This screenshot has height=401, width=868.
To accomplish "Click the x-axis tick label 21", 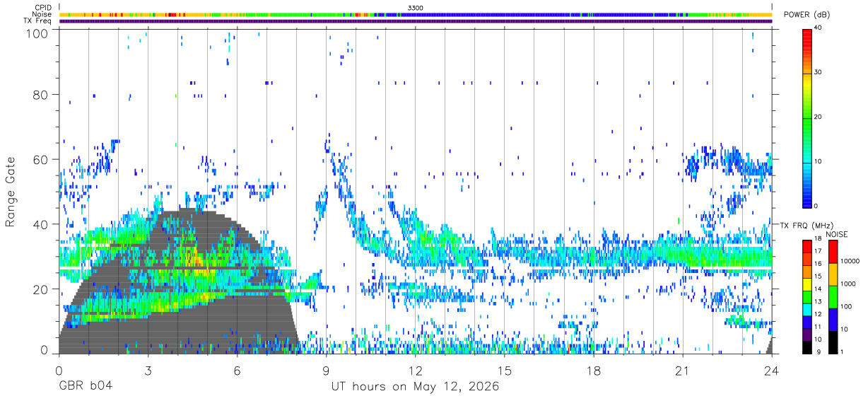I will click(683, 370).
